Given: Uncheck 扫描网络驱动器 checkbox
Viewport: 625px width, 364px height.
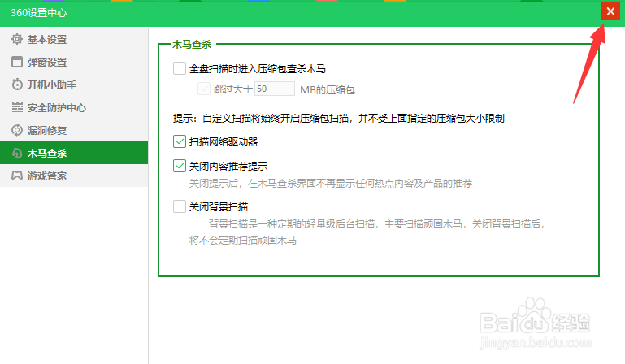Looking at the screenshot, I should pos(180,141).
